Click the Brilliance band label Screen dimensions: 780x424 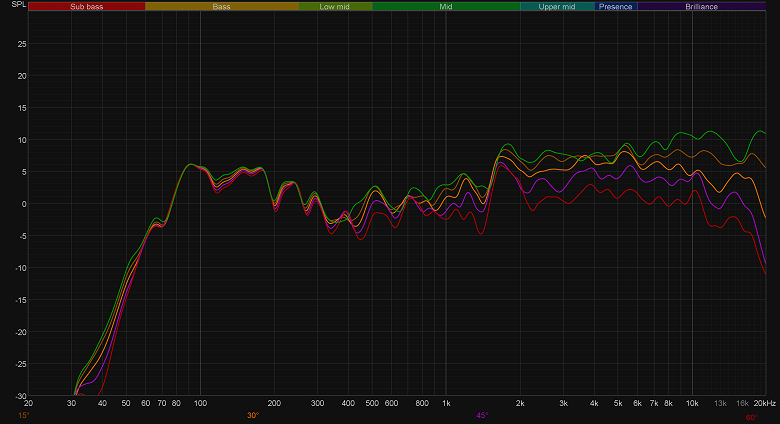point(701,6)
